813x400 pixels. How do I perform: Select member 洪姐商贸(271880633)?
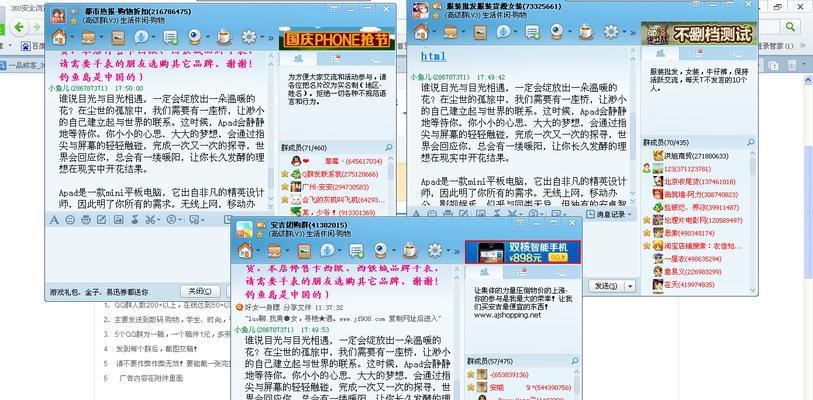click(x=691, y=156)
